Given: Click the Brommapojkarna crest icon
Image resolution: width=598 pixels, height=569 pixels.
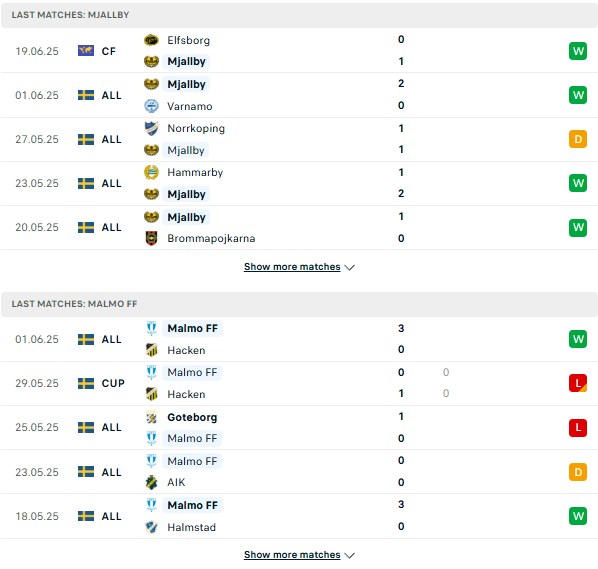Looking at the screenshot, I should click(151, 238).
